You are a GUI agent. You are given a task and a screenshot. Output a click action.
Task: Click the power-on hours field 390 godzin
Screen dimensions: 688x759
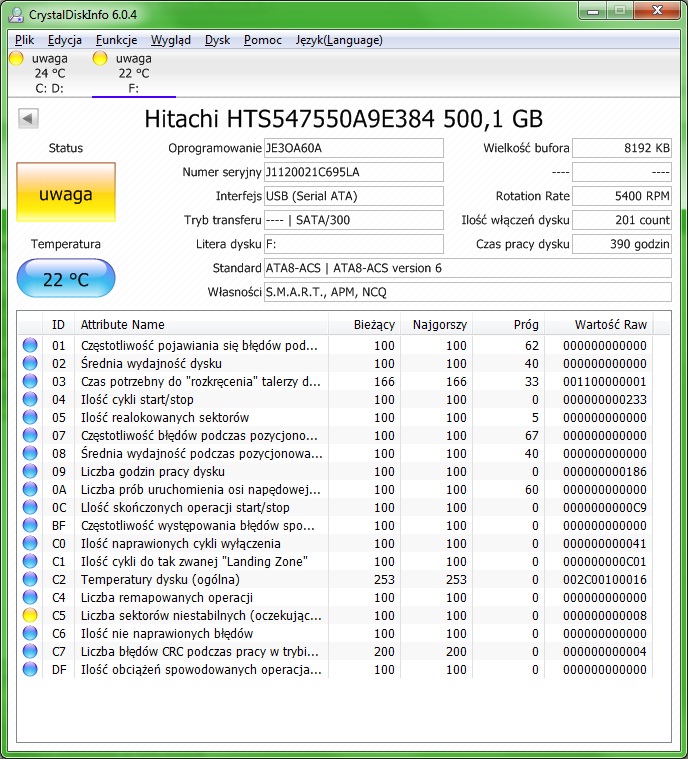[622, 244]
